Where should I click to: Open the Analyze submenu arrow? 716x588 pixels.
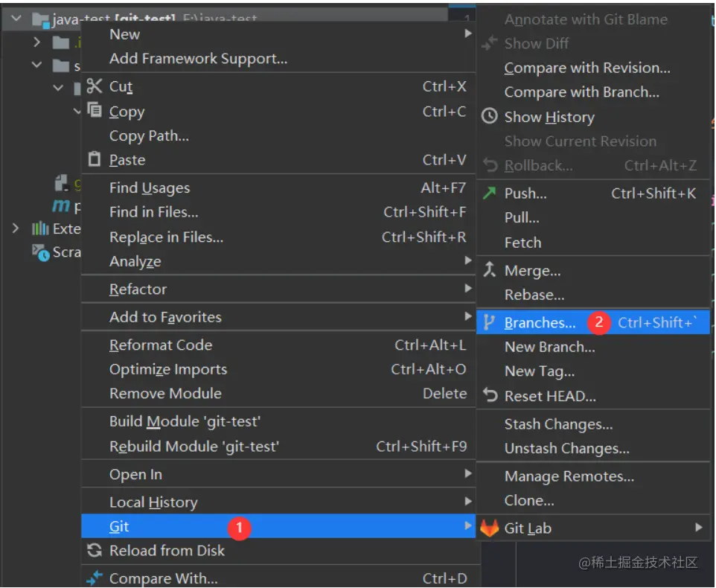point(467,261)
